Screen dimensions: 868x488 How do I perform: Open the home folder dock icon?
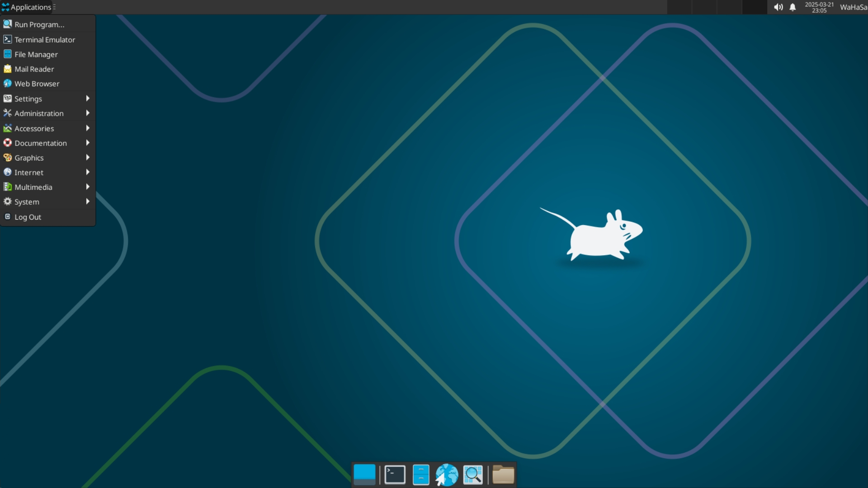(503, 474)
